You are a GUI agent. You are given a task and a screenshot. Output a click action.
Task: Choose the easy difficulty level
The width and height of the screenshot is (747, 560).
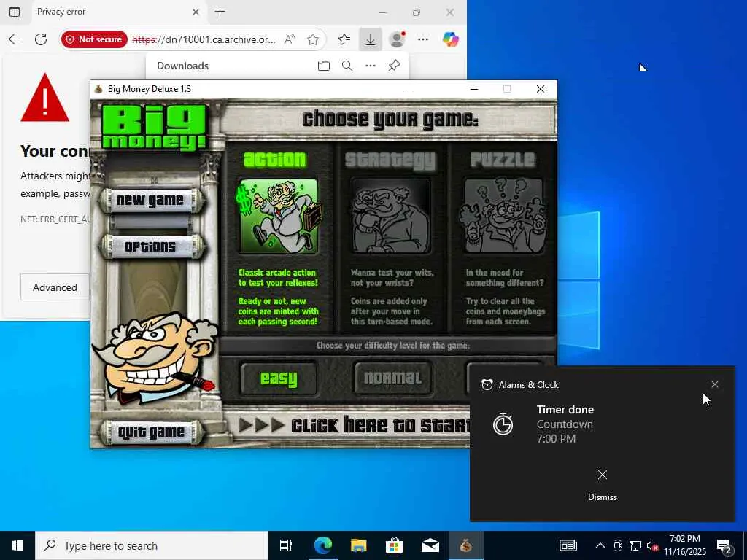tap(279, 378)
